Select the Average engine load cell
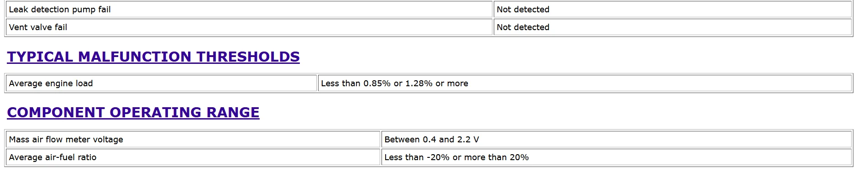 (x=162, y=83)
